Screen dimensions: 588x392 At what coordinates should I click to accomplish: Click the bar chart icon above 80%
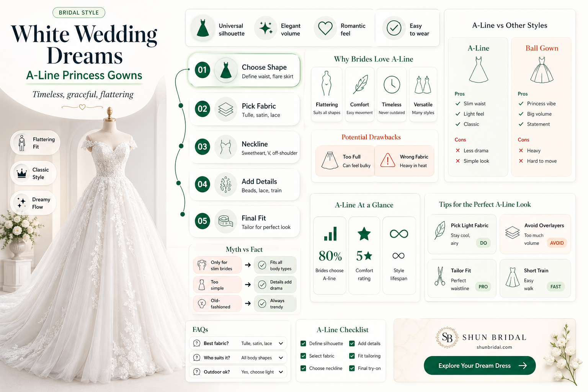pos(330,234)
